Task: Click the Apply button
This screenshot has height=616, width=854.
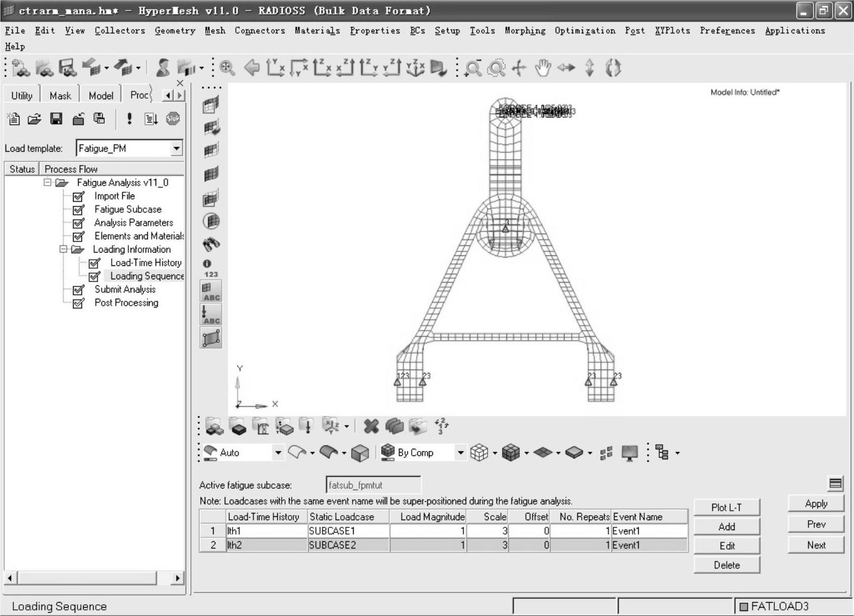Action: (816, 503)
